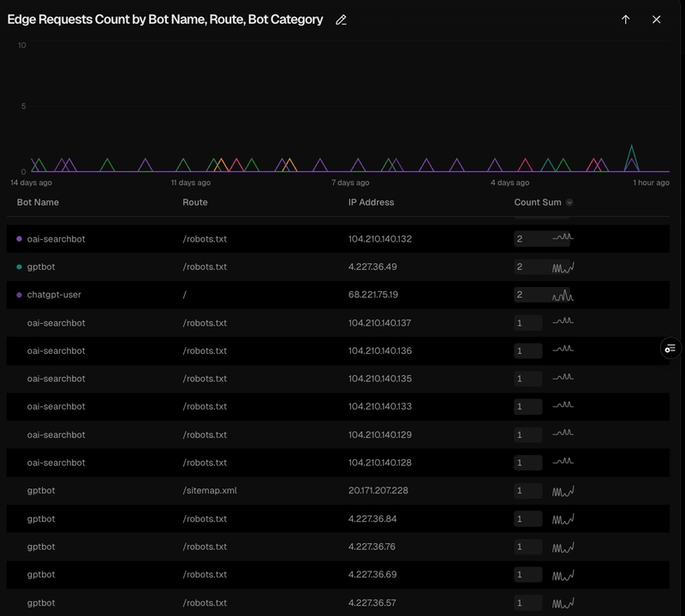Select IP address 4.227.36.76

click(372, 547)
